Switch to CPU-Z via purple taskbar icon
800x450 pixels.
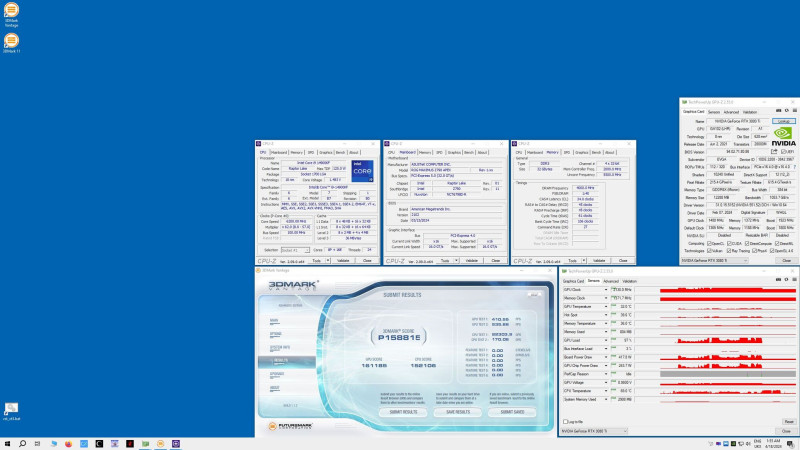[176, 444]
